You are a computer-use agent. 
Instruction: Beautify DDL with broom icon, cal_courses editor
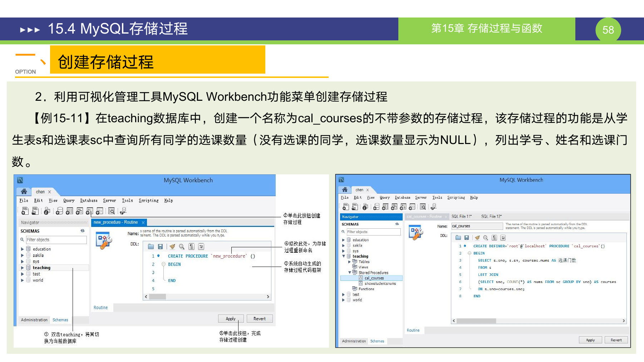[477, 238]
